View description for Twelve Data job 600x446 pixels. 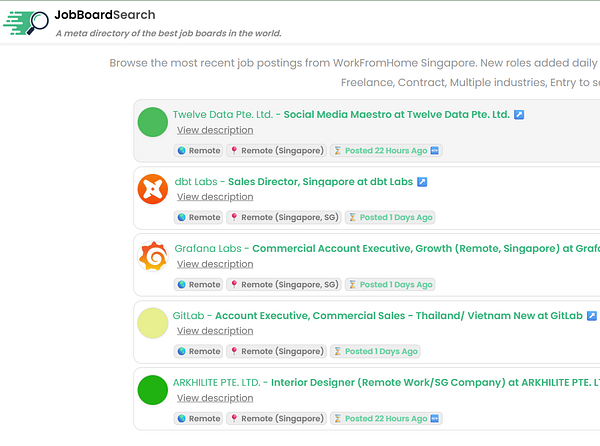tap(215, 130)
